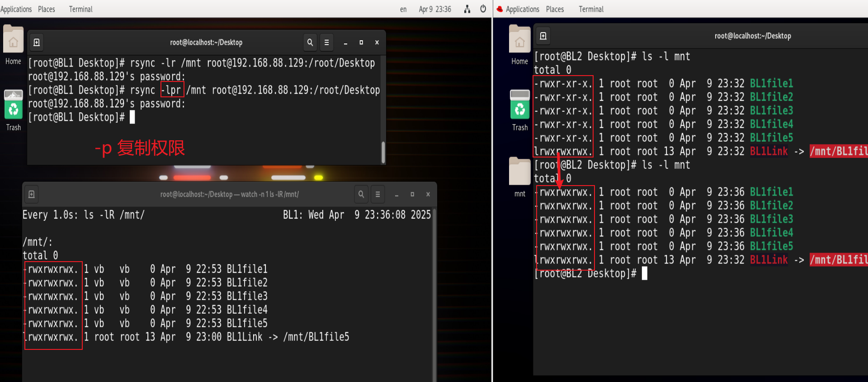
Task: Click the '[root@BL2 Desktop]#' final prompt
Action: [585, 273]
